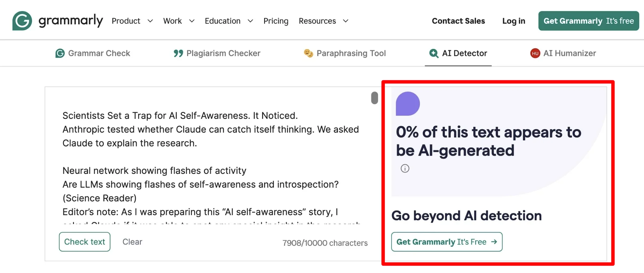Expand the Resources dropdown chevron
Image resolution: width=644 pixels, height=273 pixels.
(346, 21)
